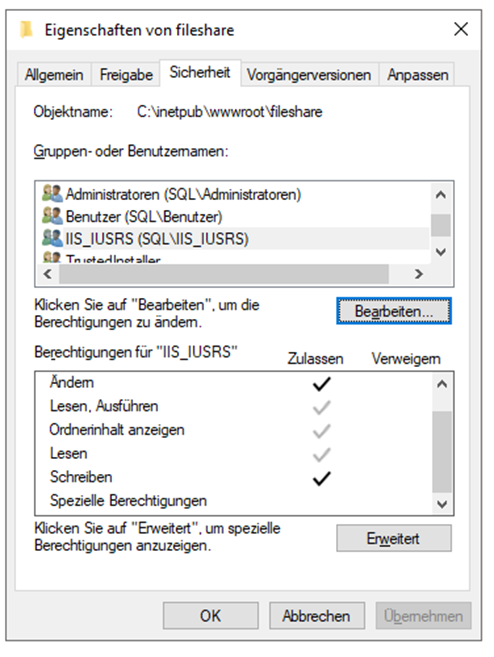Image resolution: width=494 pixels, height=657 pixels.
Task: Click the group list scroll-down arrow
Action: tap(441, 252)
